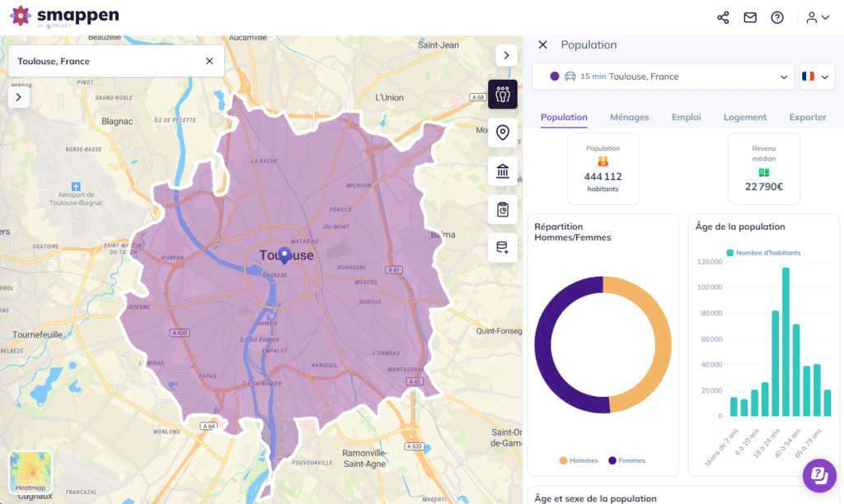Open the Emploi tab
This screenshot has width=844, height=504.
click(x=686, y=117)
